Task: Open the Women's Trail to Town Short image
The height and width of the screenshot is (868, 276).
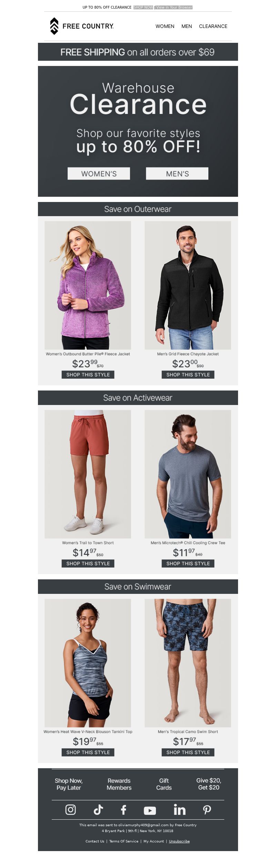Action: tap(88, 474)
